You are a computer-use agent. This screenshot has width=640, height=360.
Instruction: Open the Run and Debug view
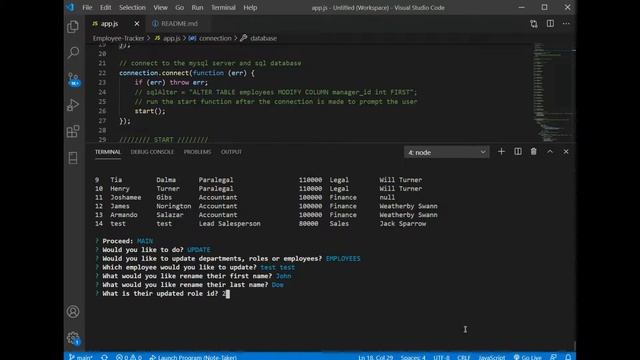click(73, 105)
